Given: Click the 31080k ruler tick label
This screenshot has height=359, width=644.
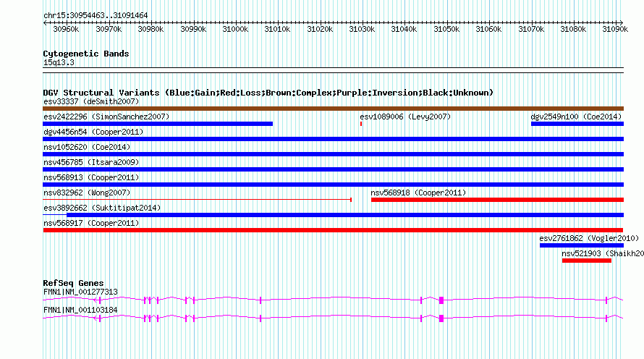Looking at the screenshot, I should (573, 29).
